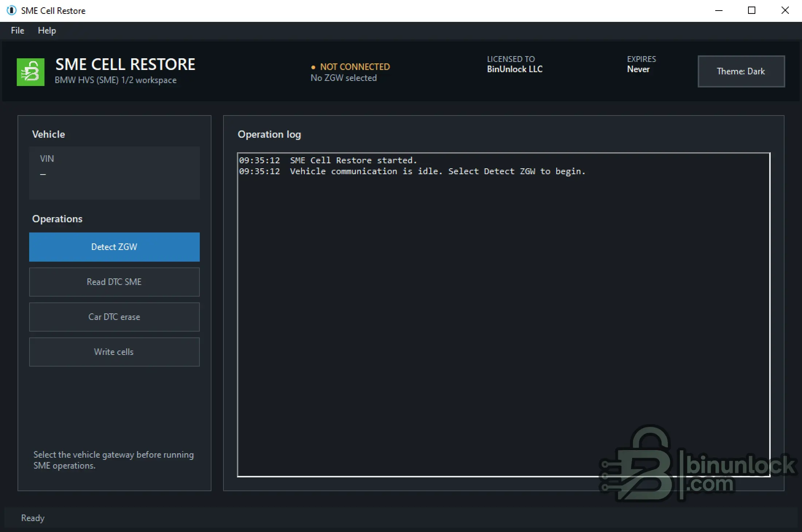Open the Help menu

[47, 31]
